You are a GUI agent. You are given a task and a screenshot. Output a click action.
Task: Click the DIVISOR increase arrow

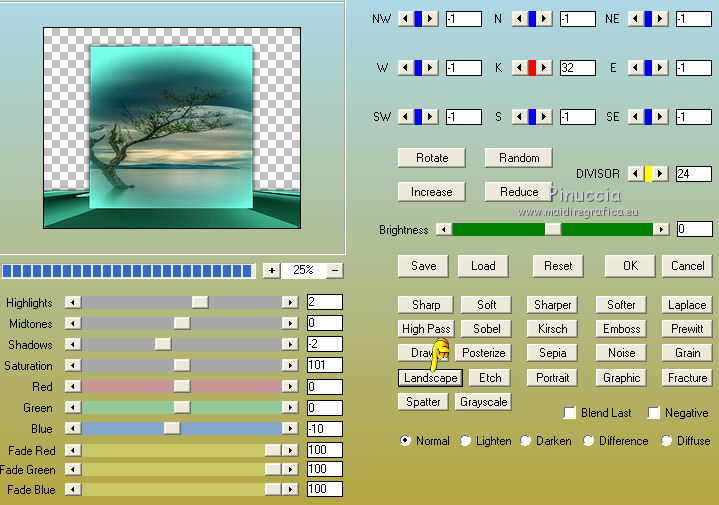pos(660,174)
